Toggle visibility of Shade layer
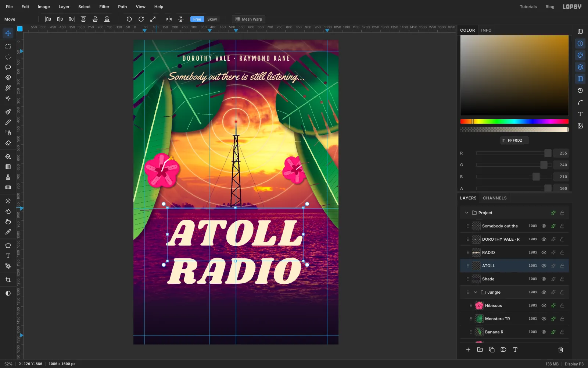Viewport: 588px width, 368px height. (544, 279)
